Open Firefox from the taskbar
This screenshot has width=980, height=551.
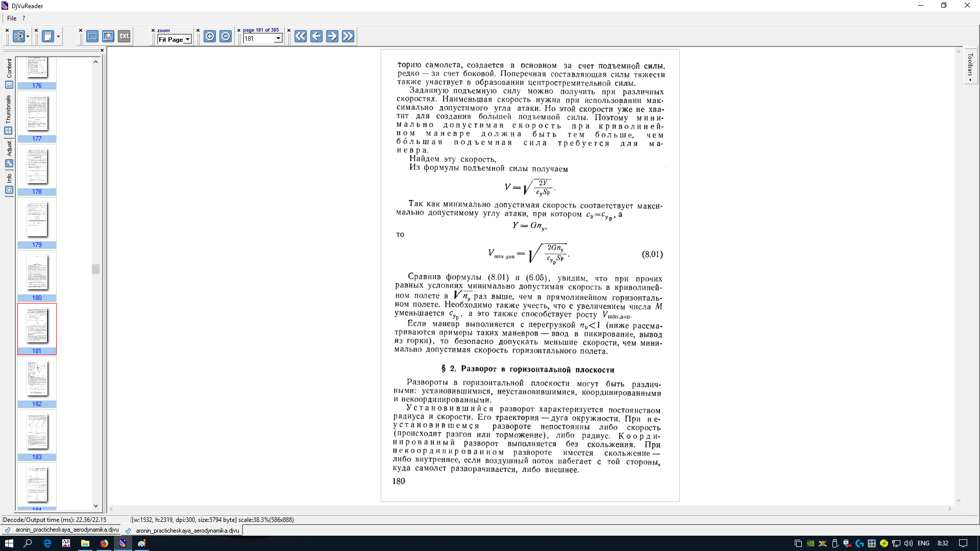pyautogui.click(x=104, y=543)
